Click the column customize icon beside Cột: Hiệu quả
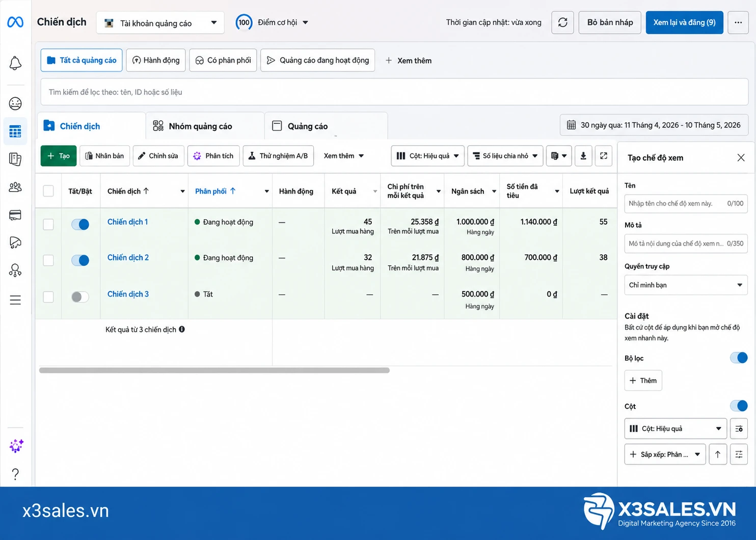Image resolution: width=756 pixels, height=540 pixels. click(x=739, y=429)
